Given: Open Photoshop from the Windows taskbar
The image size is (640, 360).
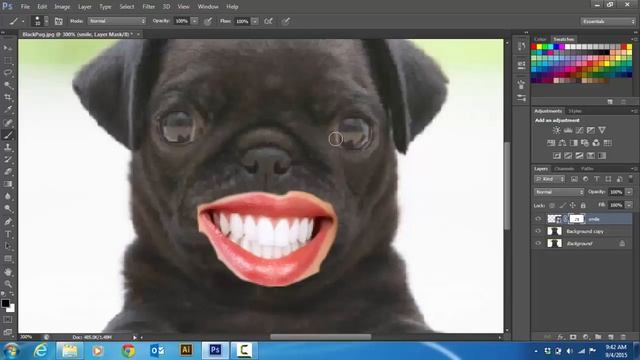Looking at the screenshot, I should coord(215,350).
